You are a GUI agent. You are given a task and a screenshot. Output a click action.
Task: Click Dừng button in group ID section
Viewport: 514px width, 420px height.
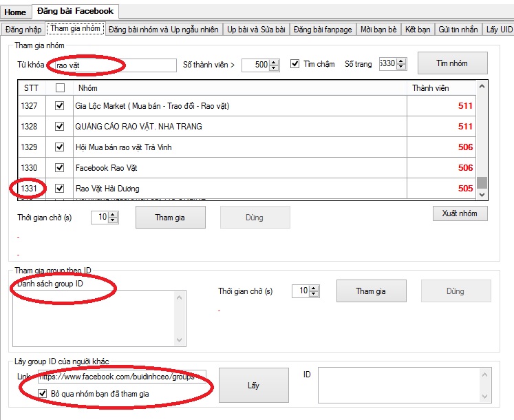456,291
